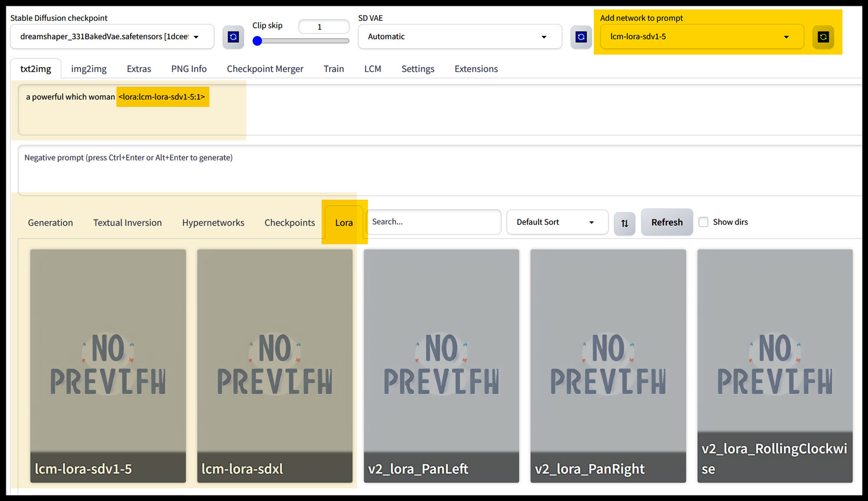Viewport: 868px width, 501px height.
Task: Click the Clip skip number field
Action: coord(324,27)
